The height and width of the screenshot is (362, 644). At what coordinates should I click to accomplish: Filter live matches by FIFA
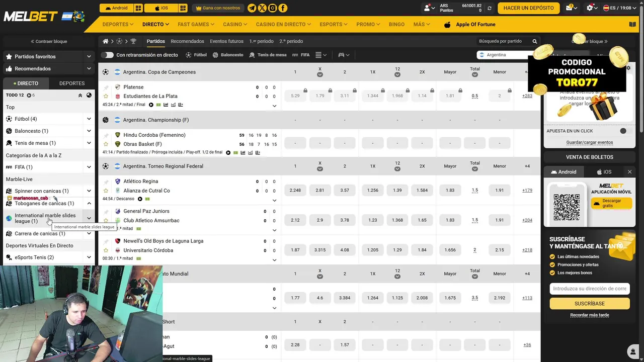point(301,55)
